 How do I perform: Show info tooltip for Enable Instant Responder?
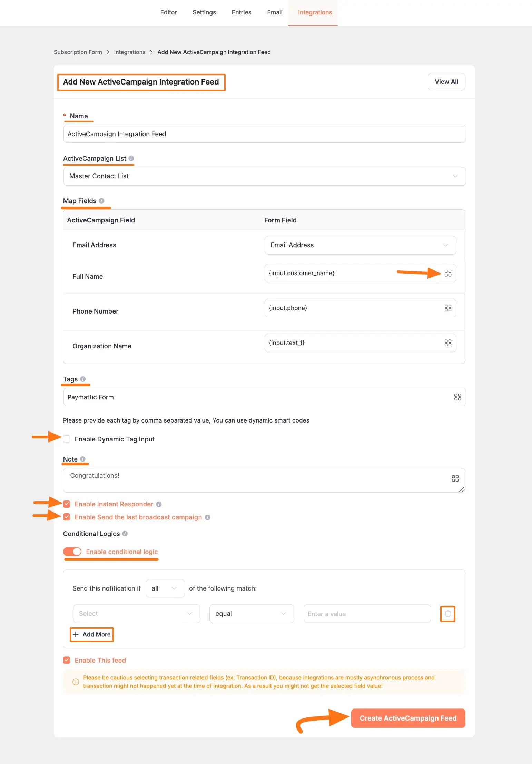tap(159, 504)
